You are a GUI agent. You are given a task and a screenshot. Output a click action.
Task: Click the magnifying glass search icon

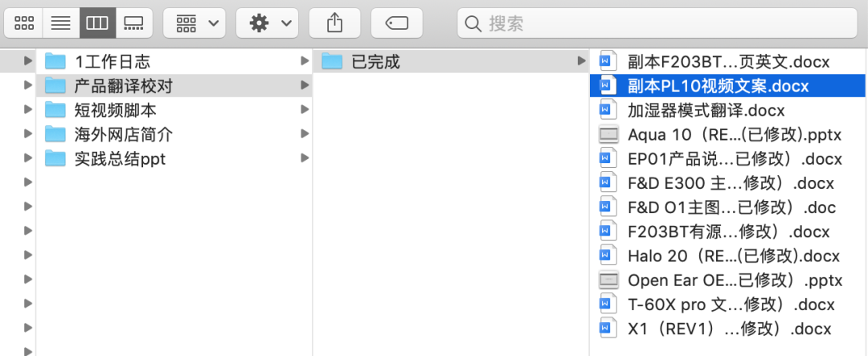(473, 23)
